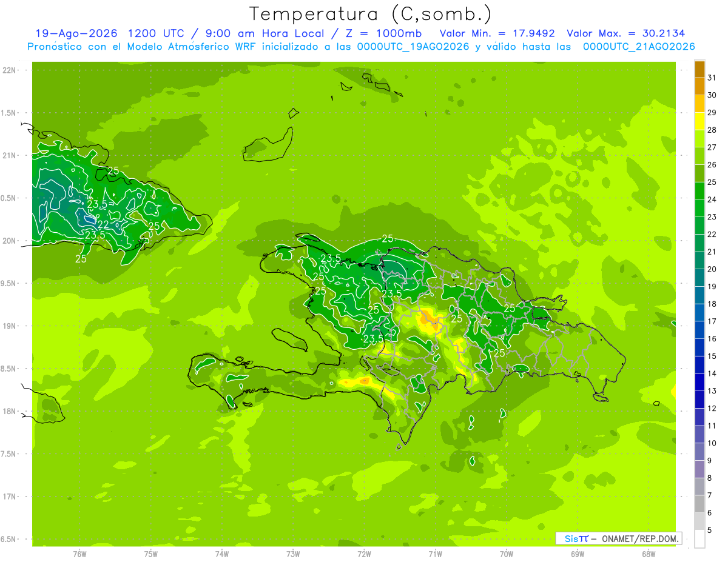Click 'Valor Max. = 30.2134' text
The width and height of the screenshot is (728, 562).
click(x=625, y=33)
